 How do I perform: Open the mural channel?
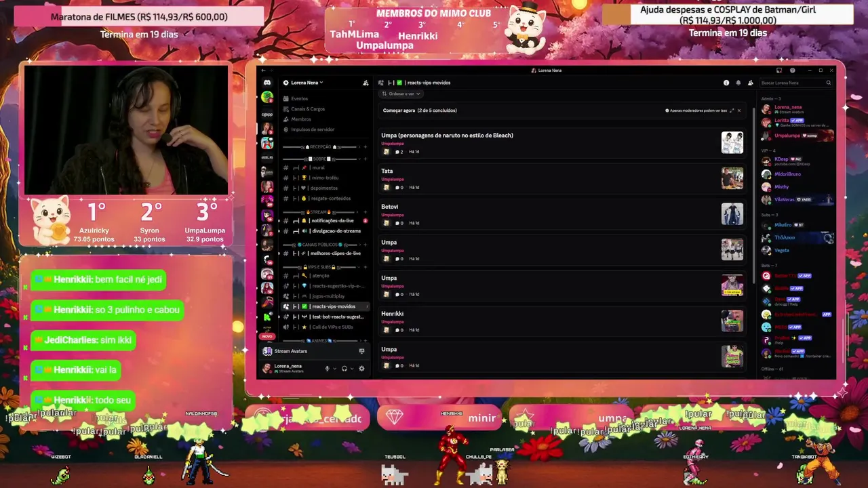coord(325,167)
